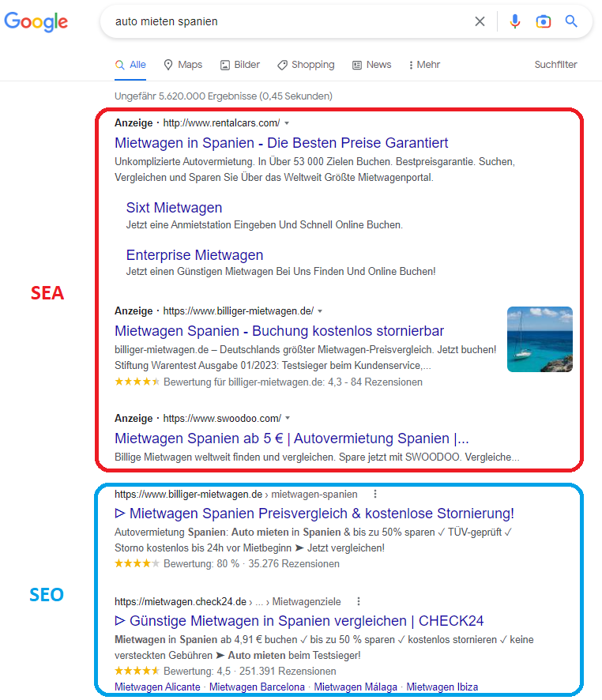Switch to the News tab
The width and height of the screenshot is (602, 700).
[x=372, y=65]
